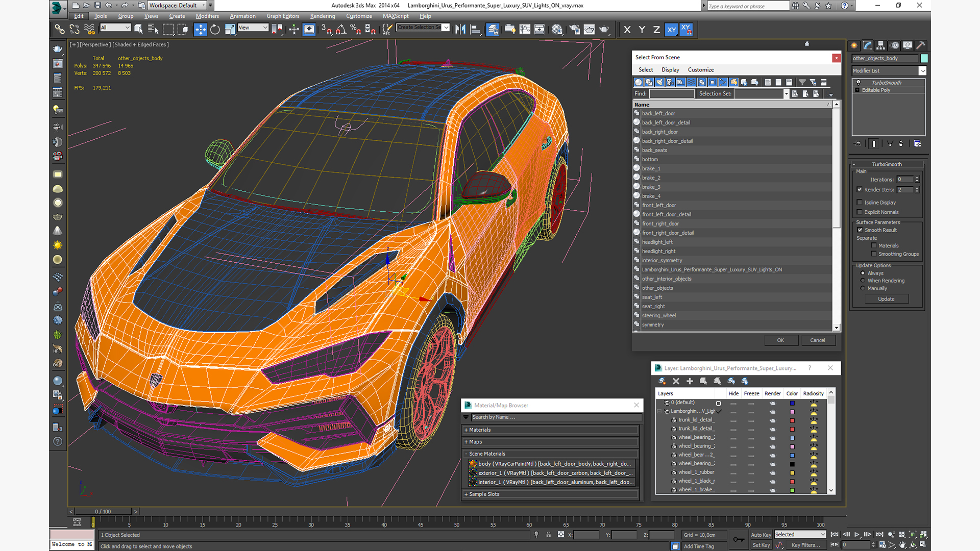Viewport: 980px width, 551px height.
Task: Toggle the Render Iters checkbox
Action: [x=860, y=190]
